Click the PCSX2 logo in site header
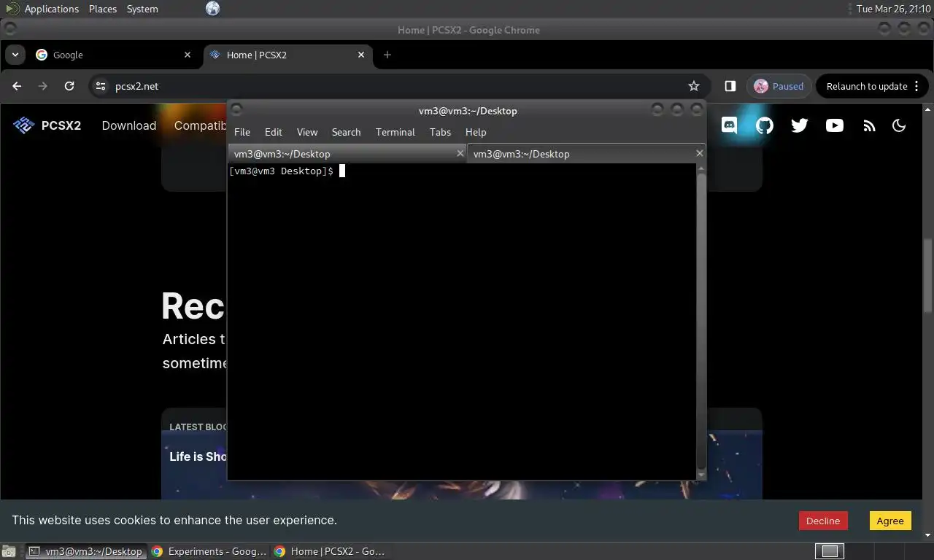This screenshot has width=934, height=560. pos(47,125)
